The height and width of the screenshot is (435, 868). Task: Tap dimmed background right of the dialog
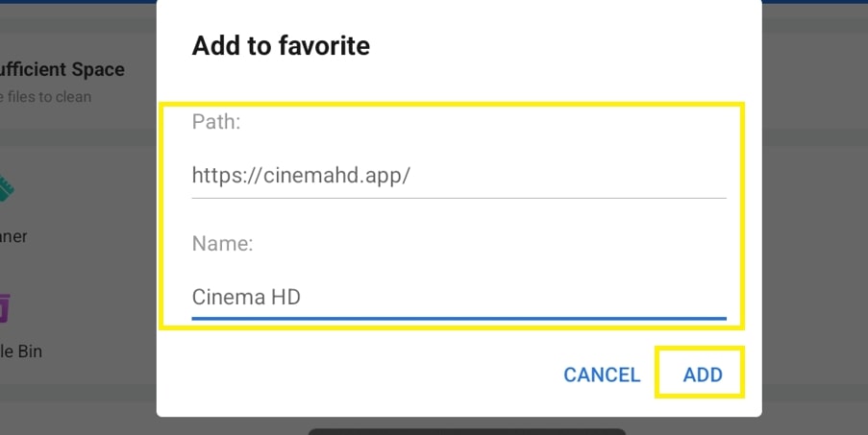pyautogui.click(x=815, y=221)
